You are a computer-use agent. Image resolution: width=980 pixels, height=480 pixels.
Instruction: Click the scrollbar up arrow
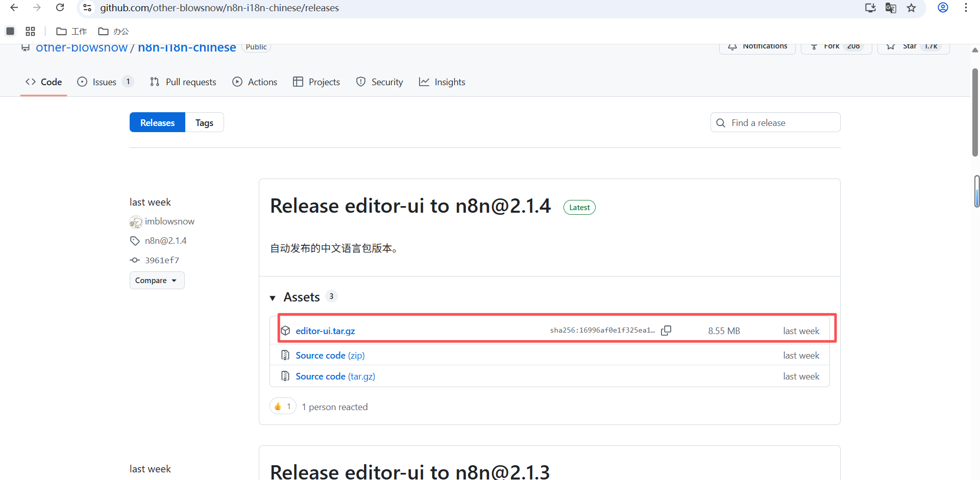pos(975,50)
